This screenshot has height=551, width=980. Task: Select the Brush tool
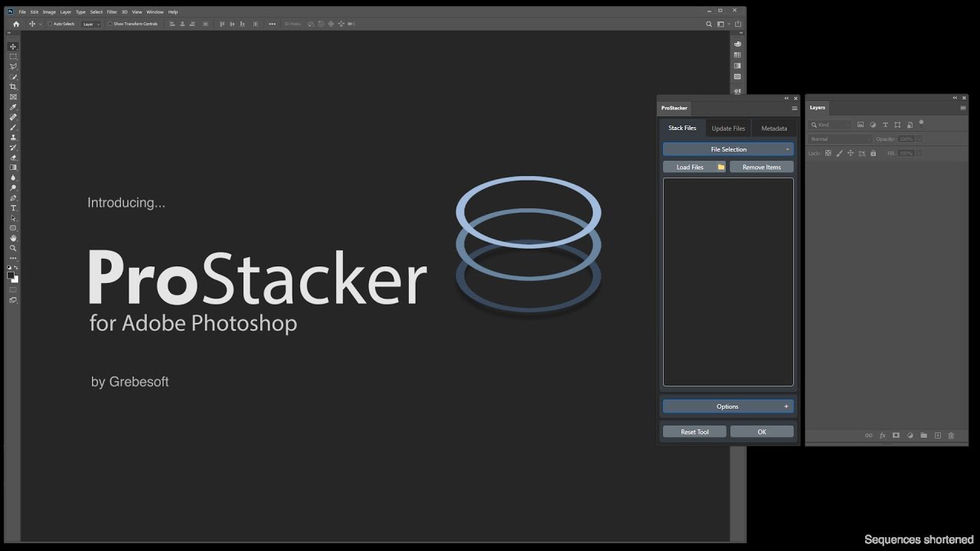point(13,127)
